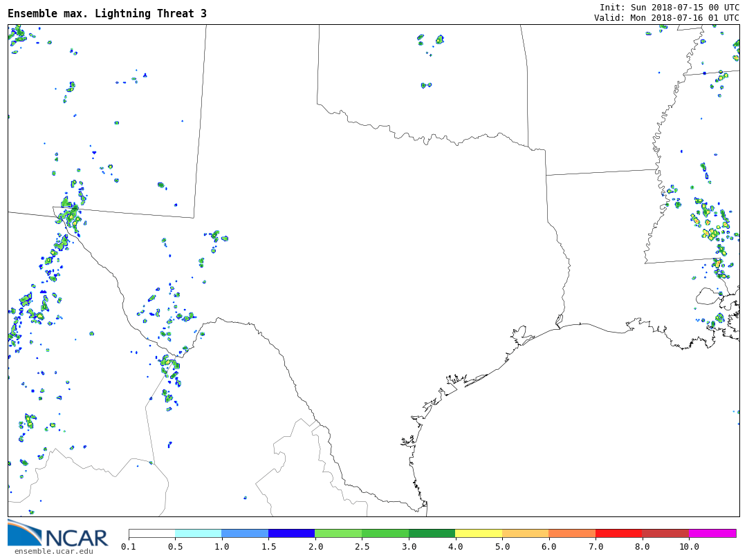Click the '1.5' legend label
747x560 pixels.
[268, 546]
